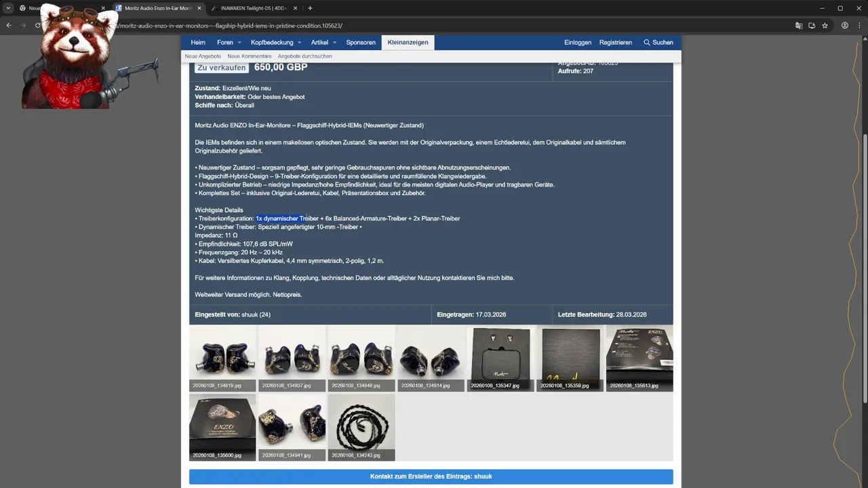The image size is (868, 488).
Task: Click the Aufrufe: 207 text
Action: pyautogui.click(x=576, y=71)
